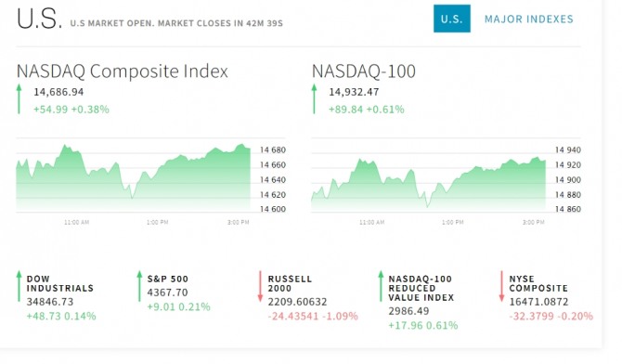Open NASDAQ-100 Reduced Value Index label
The width and height of the screenshot is (622, 364).
coord(421,288)
